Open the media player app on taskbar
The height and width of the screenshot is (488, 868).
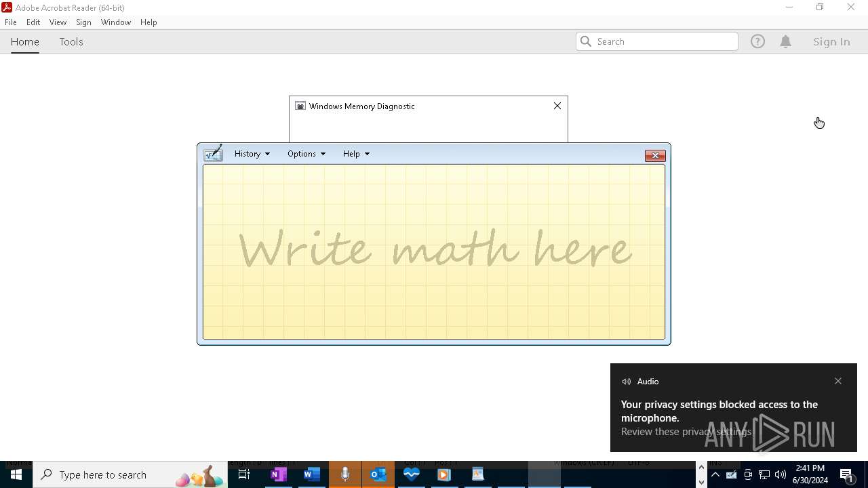tap(444, 474)
